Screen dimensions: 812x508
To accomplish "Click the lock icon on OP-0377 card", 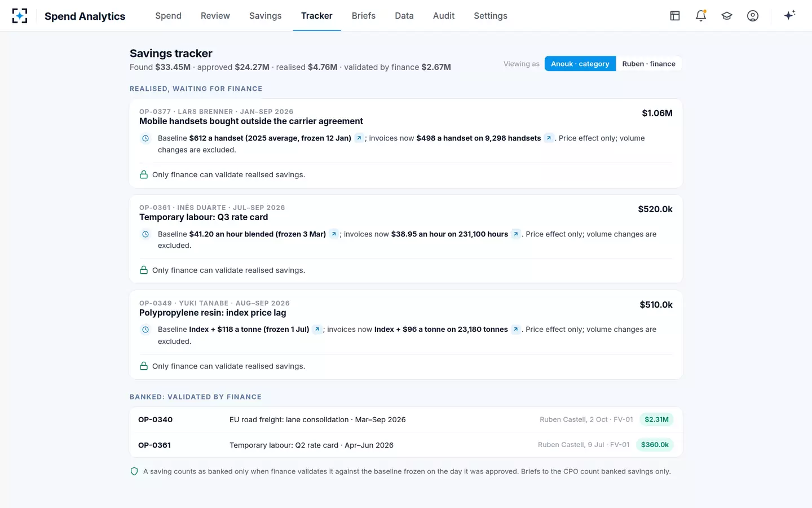I will click(144, 174).
